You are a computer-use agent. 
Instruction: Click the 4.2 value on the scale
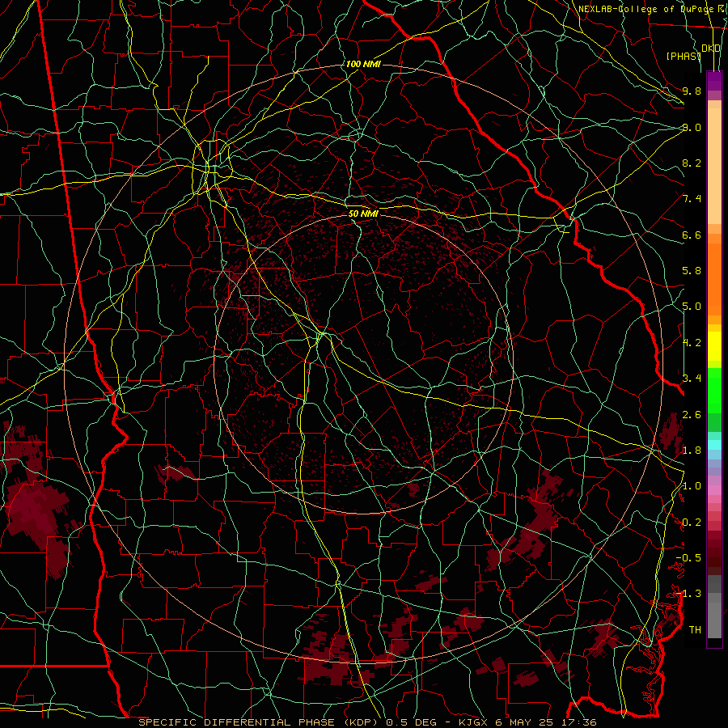pos(692,343)
